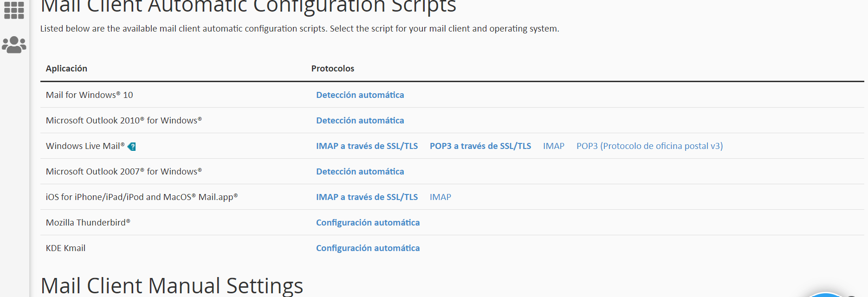Viewport: 868px width, 297px height.
Task: Click the tag icon beside Windows Live Mail
Action: (132, 147)
